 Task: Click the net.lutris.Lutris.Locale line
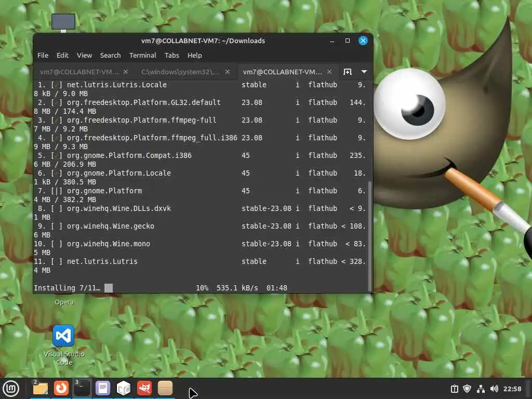[117, 85]
